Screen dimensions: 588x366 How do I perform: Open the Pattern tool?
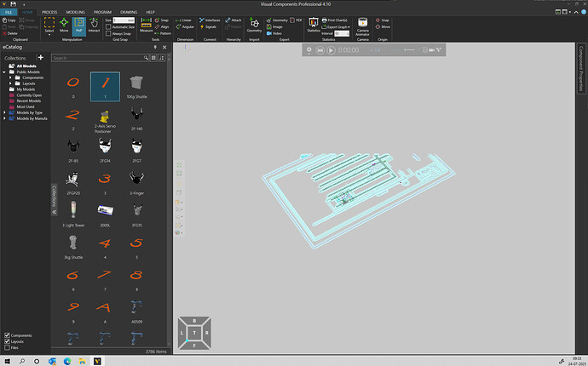coord(163,33)
